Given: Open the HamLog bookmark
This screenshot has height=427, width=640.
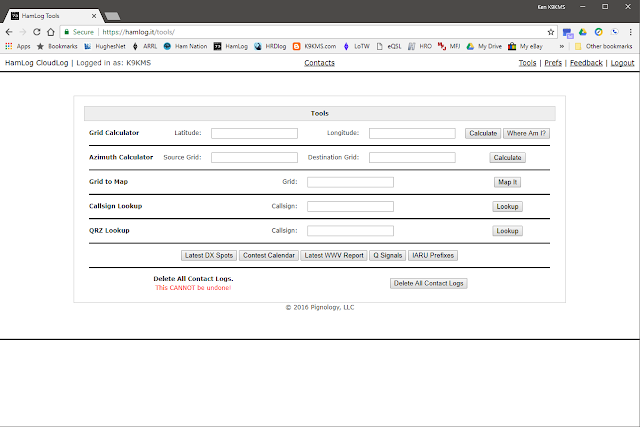Looking at the screenshot, I should pyautogui.click(x=231, y=47).
